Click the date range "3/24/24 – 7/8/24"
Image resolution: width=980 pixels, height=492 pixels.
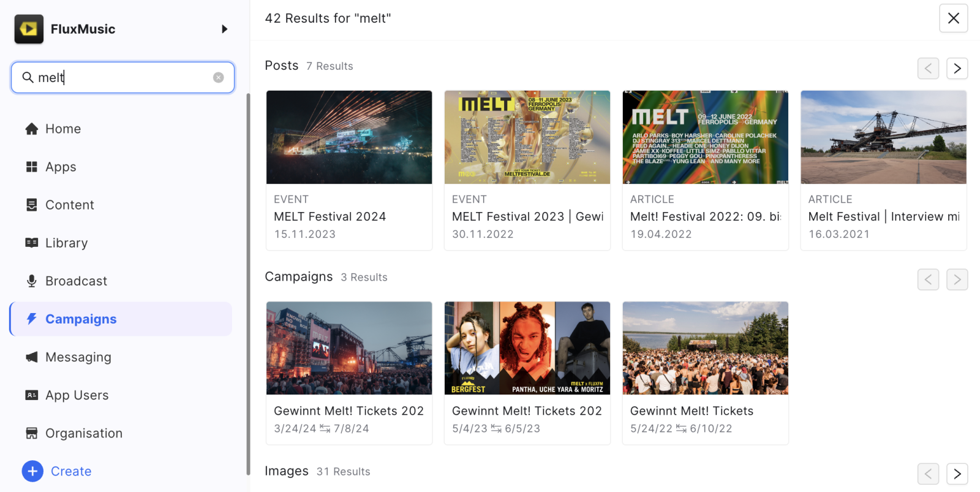322,428
